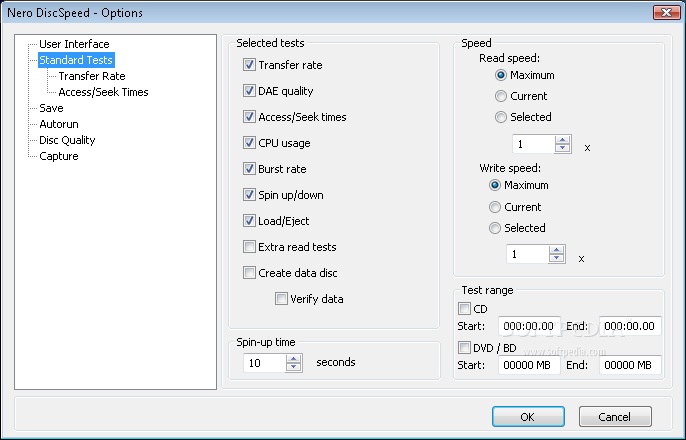Image resolution: width=686 pixels, height=440 pixels.
Task: Open the Capture options page
Action: pos(59,156)
